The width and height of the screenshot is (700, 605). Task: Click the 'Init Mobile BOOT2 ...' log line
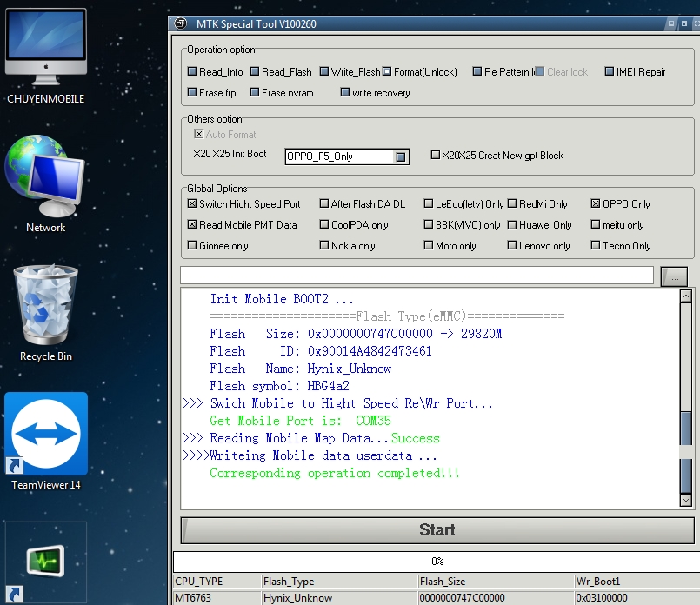(281, 299)
